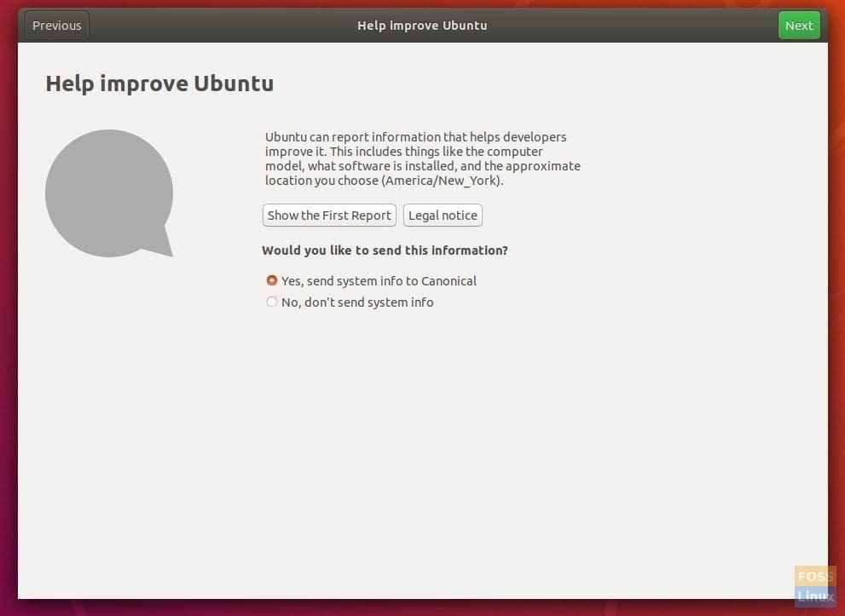Click the 'Help improve Ubuntu' page heading
Viewport: 845px width, 616px height.
coord(159,83)
